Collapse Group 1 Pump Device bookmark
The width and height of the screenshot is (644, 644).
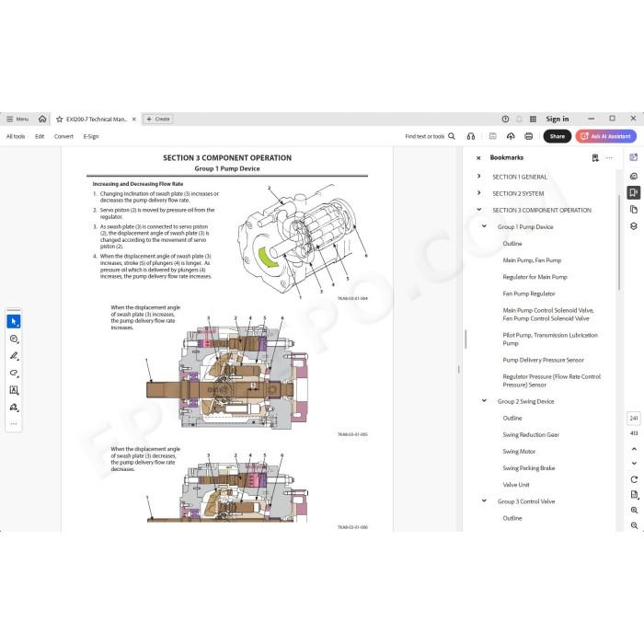[484, 226]
